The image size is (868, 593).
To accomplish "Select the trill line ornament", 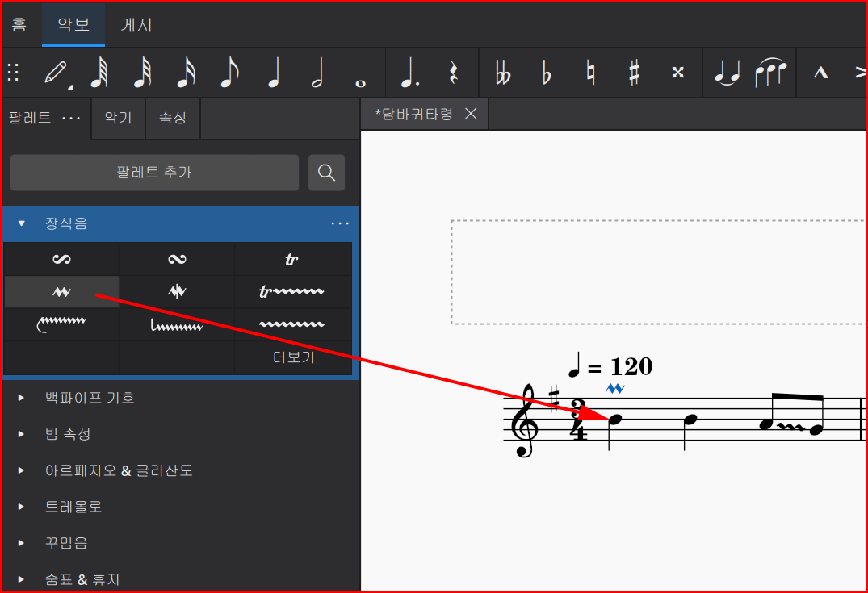I will point(292,291).
